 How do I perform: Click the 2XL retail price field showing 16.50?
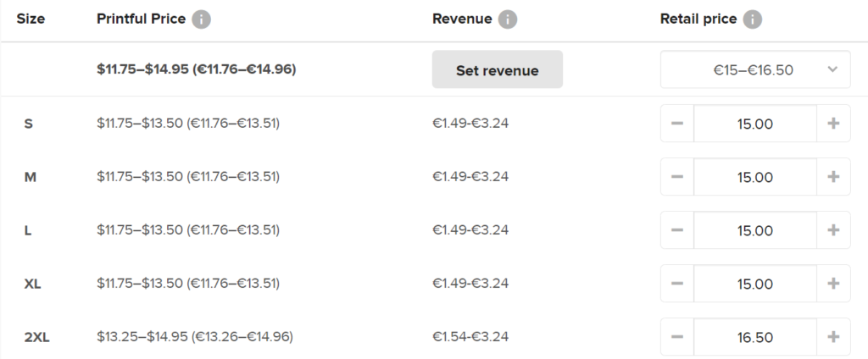click(x=754, y=337)
